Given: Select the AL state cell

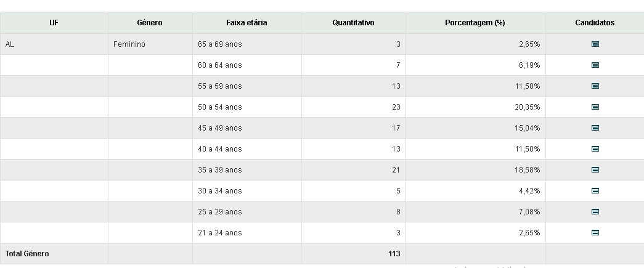Looking at the screenshot, I should click(x=10, y=44).
